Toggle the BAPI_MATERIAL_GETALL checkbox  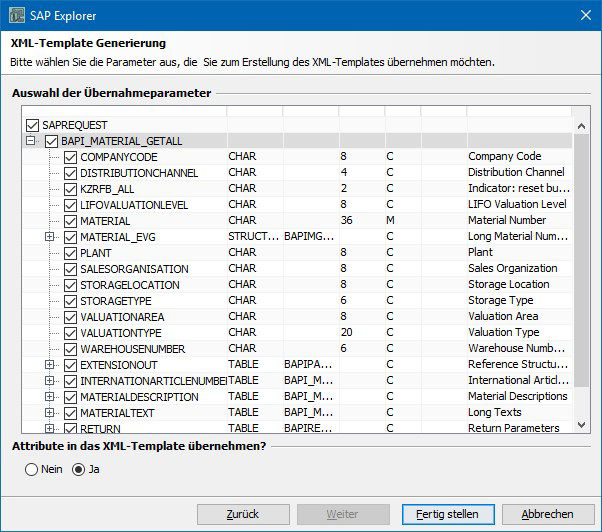[51, 141]
